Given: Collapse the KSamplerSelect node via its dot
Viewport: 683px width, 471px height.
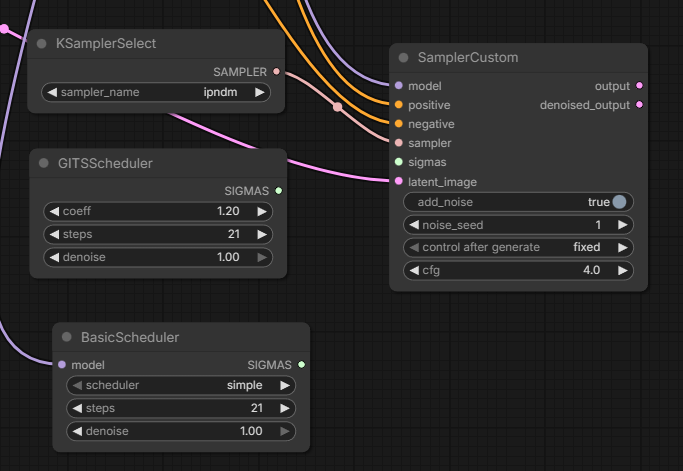Looking at the screenshot, I should (x=42, y=44).
